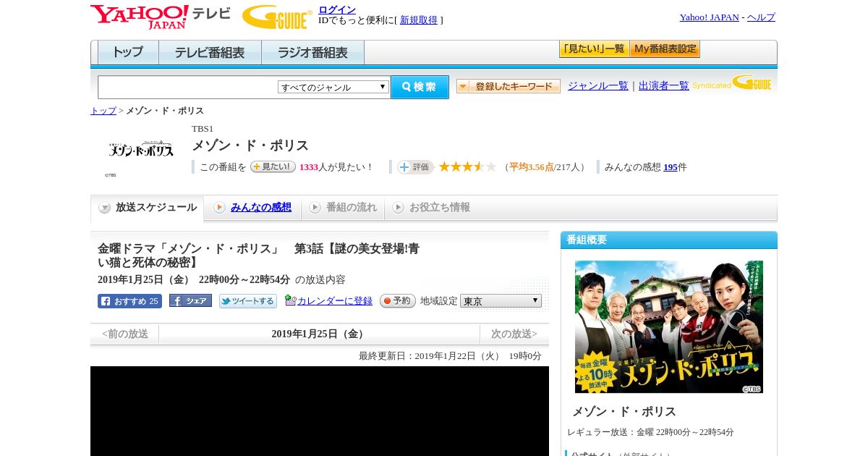
Task: Open My番組表設定 button
Action: (665, 49)
